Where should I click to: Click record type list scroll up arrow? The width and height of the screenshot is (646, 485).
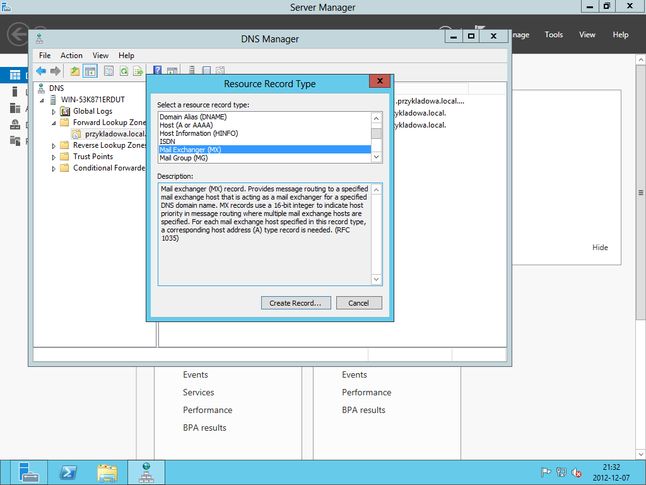376,118
